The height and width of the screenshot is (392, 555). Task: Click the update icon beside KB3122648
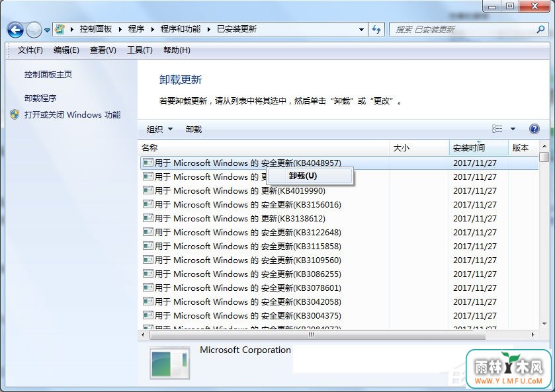148,232
